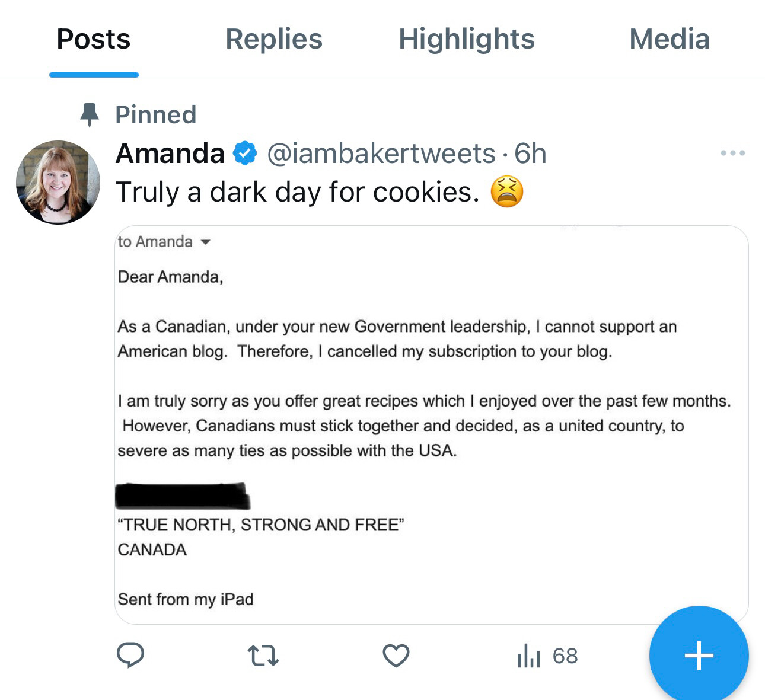The height and width of the screenshot is (700, 765).
Task: Click the Pinned label text
Action: click(x=155, y=114)
